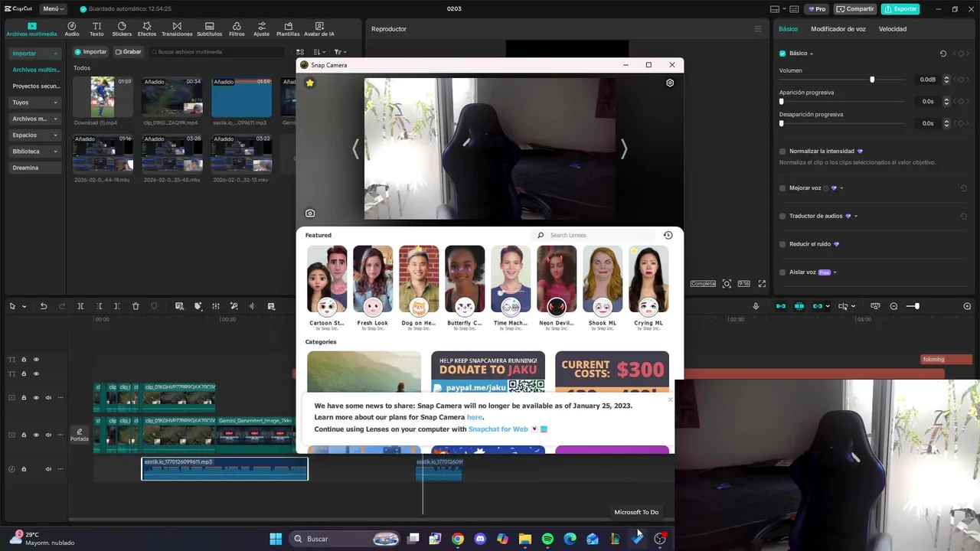Image resolution: width=980 pixels, height=551 pixels.
Task: Enable the Mejorar voz checkbox
Action: (782, 188)
